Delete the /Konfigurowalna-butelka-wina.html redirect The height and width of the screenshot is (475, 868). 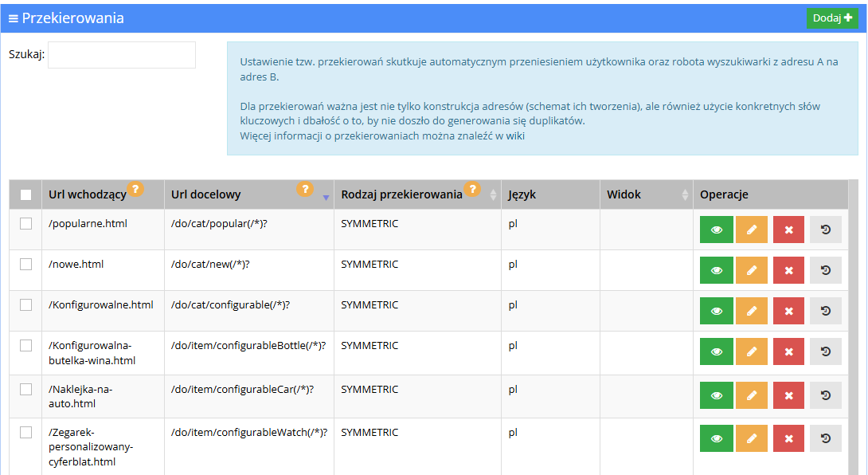pyautogui.click(x=789, y=351)
